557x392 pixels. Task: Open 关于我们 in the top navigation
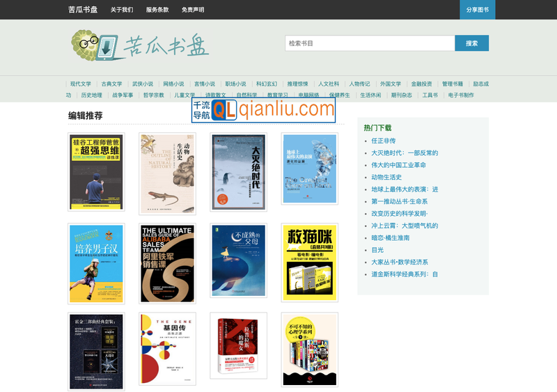tap(122, 10)
